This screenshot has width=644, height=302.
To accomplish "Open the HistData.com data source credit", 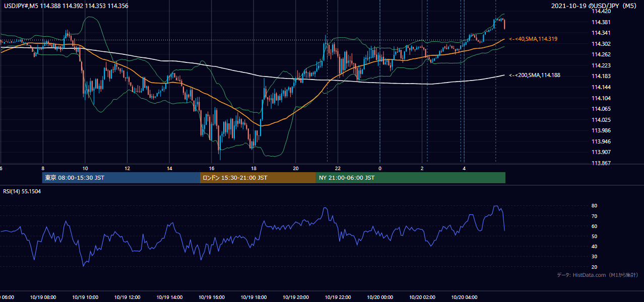I will 597,275.
